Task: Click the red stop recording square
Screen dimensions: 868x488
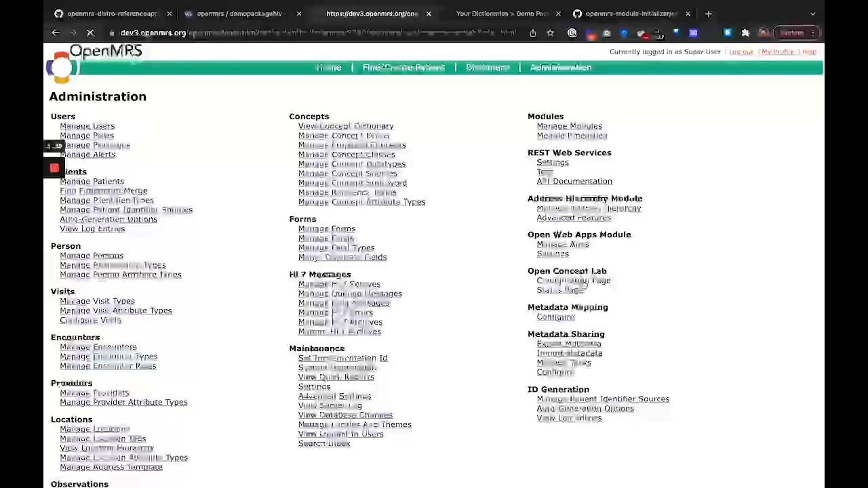Action: [54, 168]
